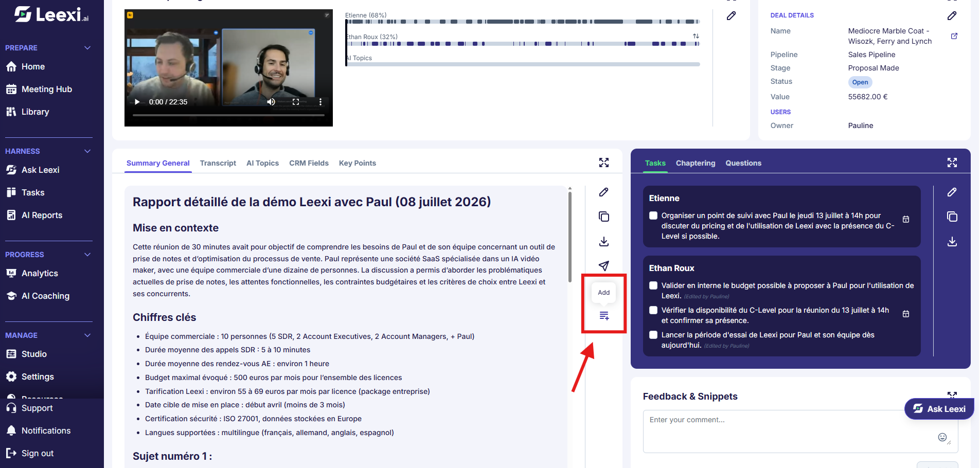Expand the Tasks panel to fullscreen
The image size is (980, 468).
click(x=952, y=163)
